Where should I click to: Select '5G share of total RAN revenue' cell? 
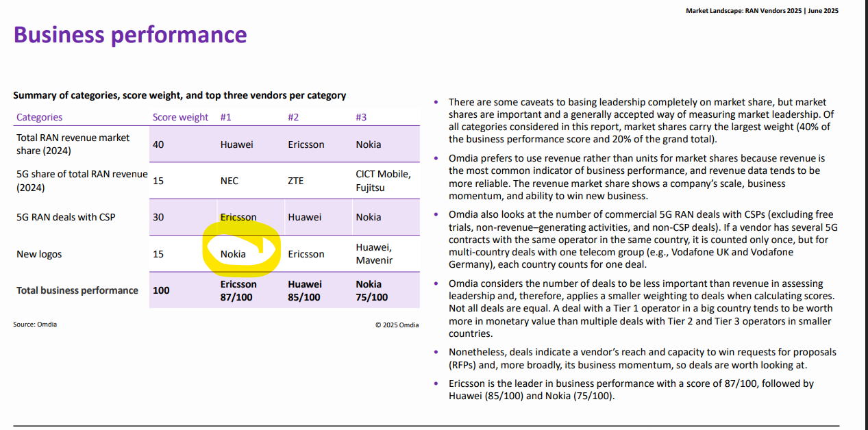coord(82,181)
